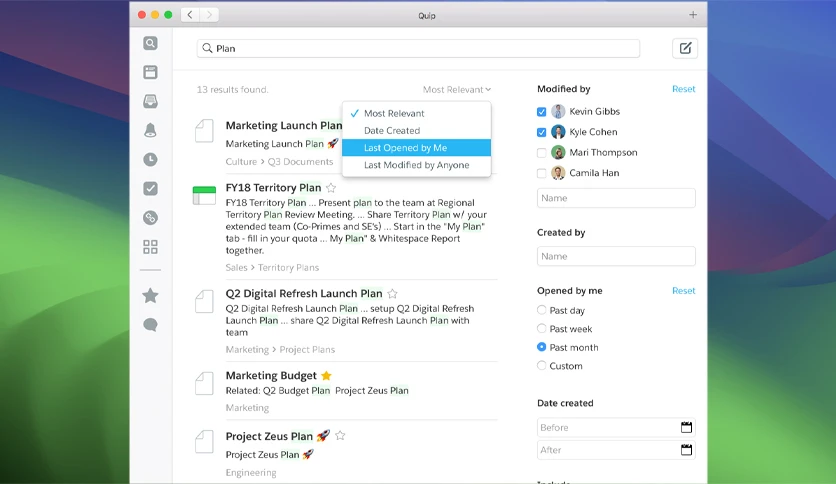The image size is (836, 484).
Task: Click the Project Plans folder path
Action: point(307,350)
